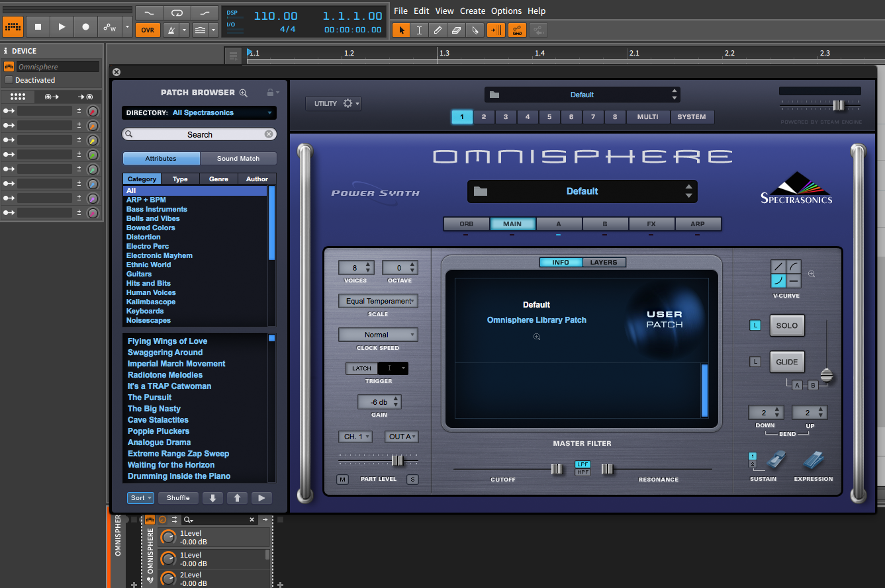Open the Create menu

click(473, 11)
